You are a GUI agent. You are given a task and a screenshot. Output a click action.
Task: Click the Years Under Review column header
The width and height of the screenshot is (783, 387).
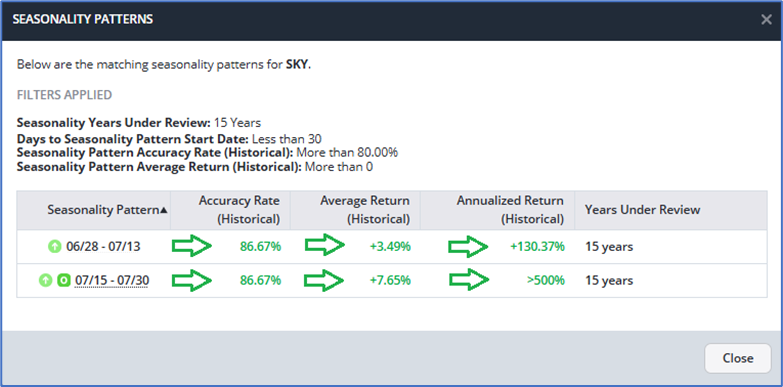tap(643, 210)
